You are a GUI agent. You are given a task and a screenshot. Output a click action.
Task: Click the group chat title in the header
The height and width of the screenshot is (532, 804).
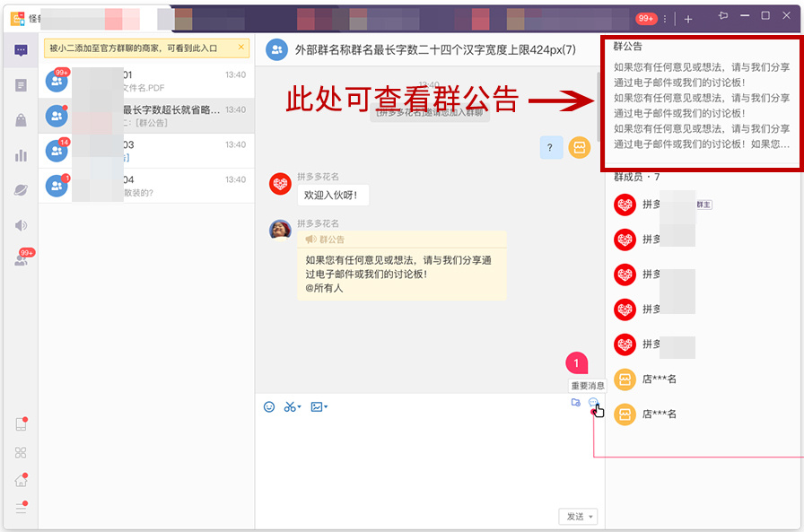pyautogui.click(x=435, y=49)
